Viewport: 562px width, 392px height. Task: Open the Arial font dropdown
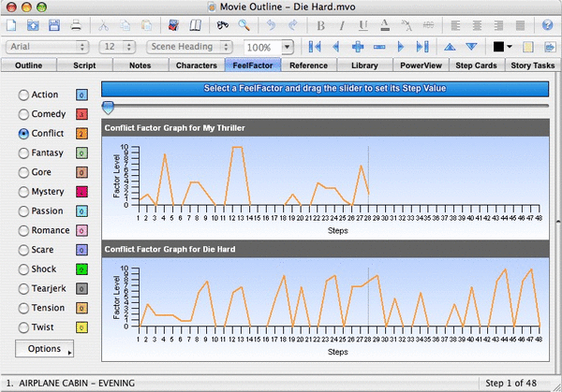point(47,46)
